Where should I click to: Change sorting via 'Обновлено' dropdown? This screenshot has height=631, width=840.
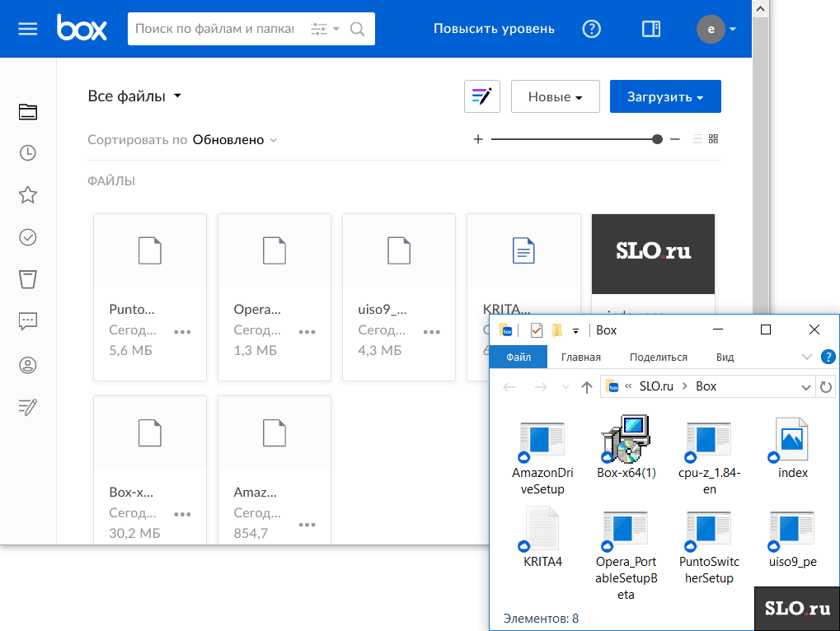click(x=235, y=140)
